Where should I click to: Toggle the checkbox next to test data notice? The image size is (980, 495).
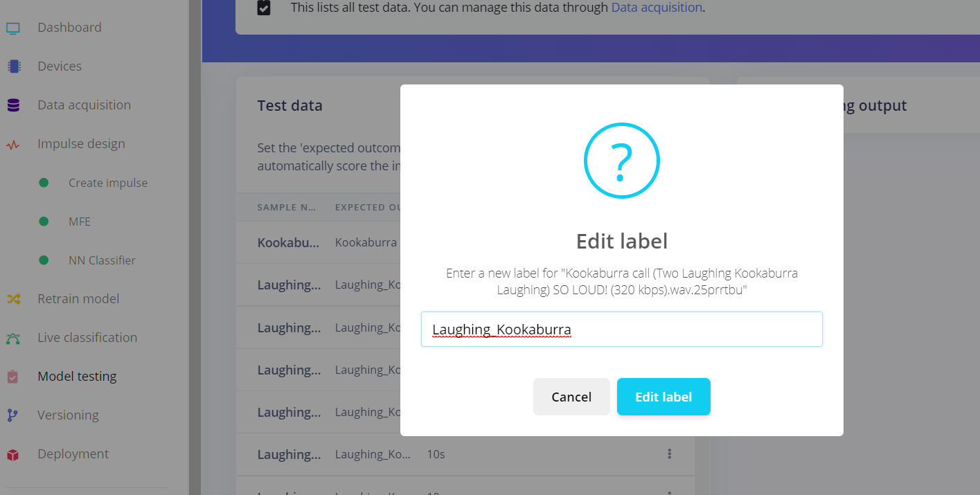[x=264, y=8]
